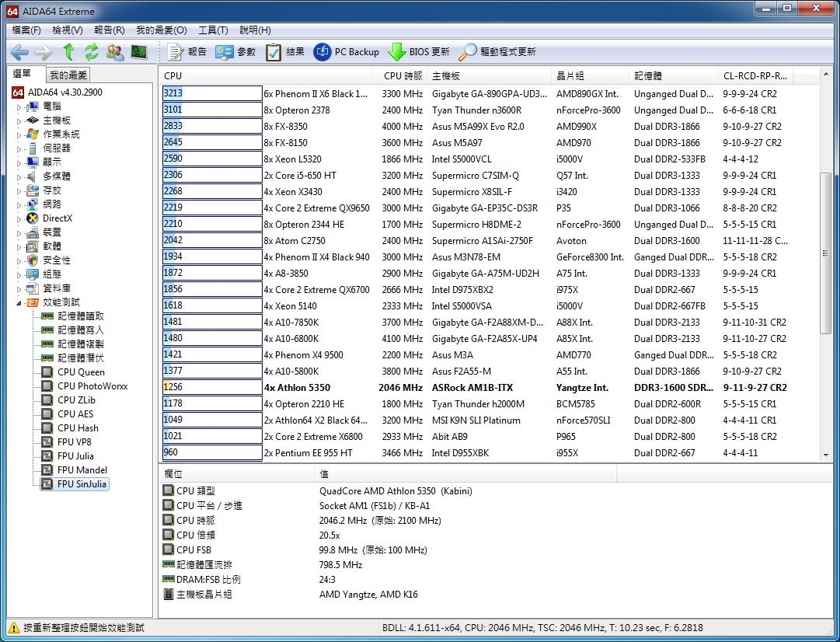
Task: Launch PC Backup from toolbar
Action: (346, 52)
